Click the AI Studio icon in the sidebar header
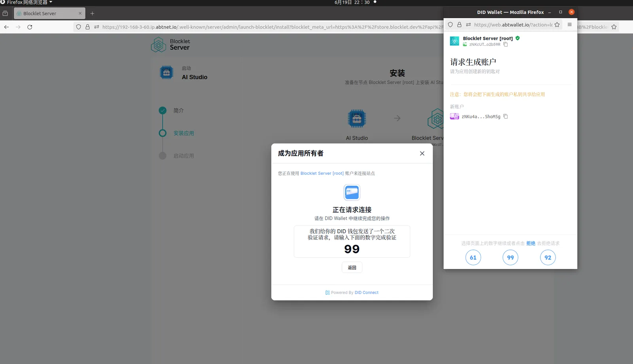Screen dimensions: 633x364 [x=167, y=73]
